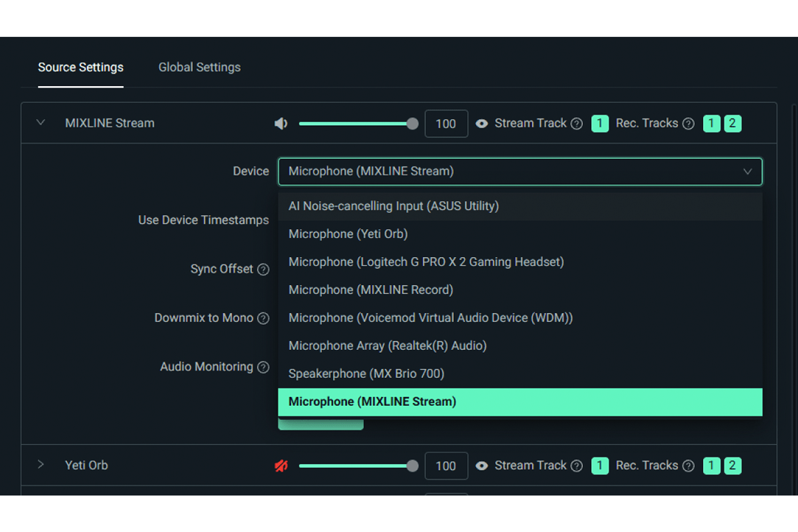Click the Audio Monitoring help icon
This screenshot has width=798, height=532.
click(263, 367)
